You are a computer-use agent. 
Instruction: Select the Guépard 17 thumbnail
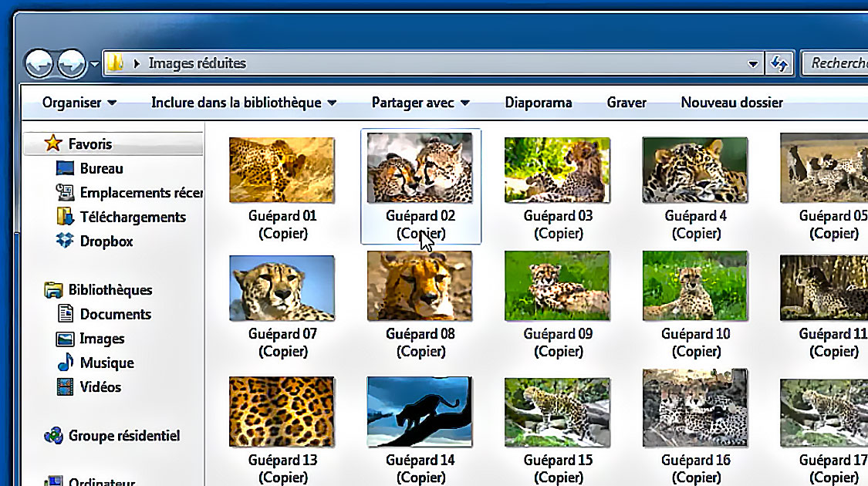824,413
